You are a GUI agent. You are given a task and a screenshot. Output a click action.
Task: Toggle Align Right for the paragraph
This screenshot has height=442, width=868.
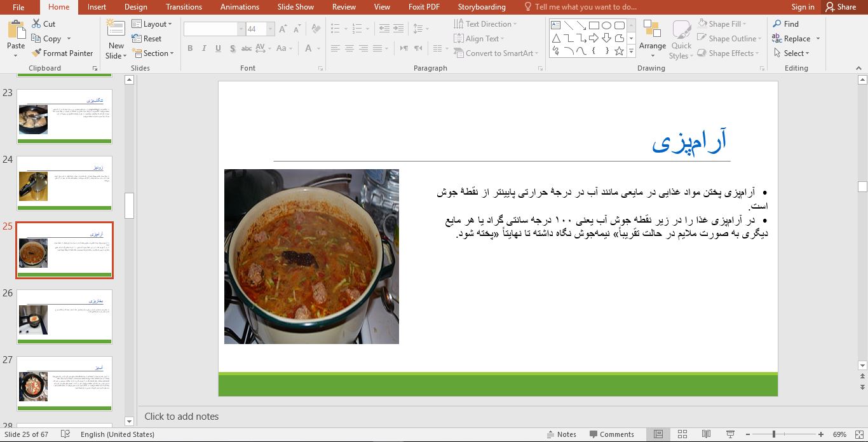click(x=363, y=48)
